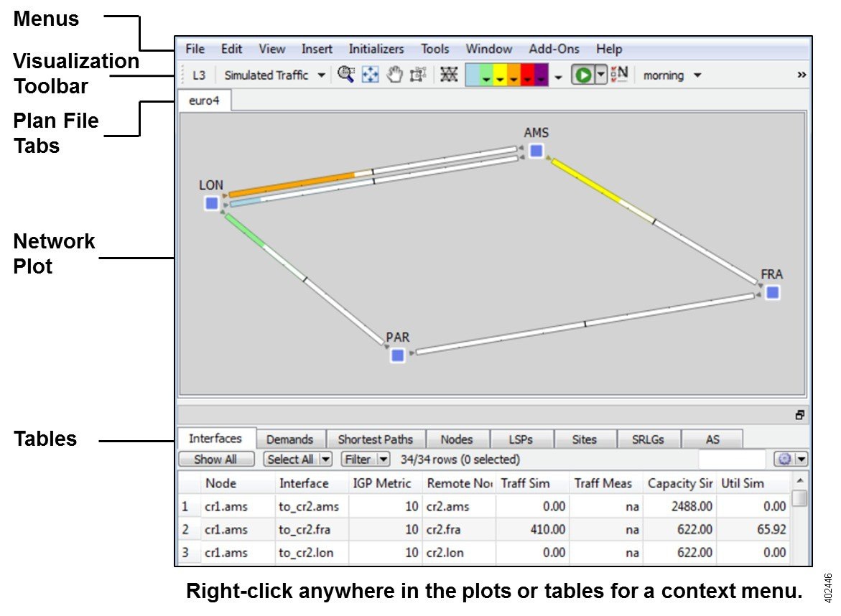Click the table scrollbar up arrow
The width and height of the screenshot is (841, 616).
tap(799, 480)
